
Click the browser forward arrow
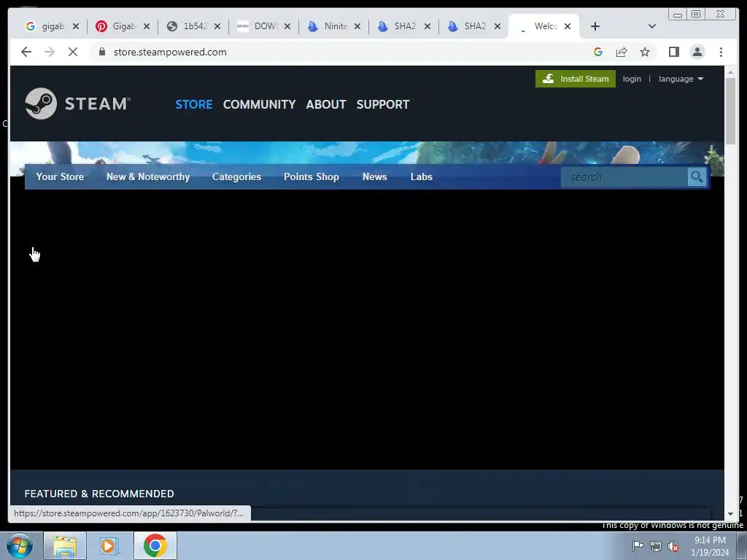[x=50, y=52]
